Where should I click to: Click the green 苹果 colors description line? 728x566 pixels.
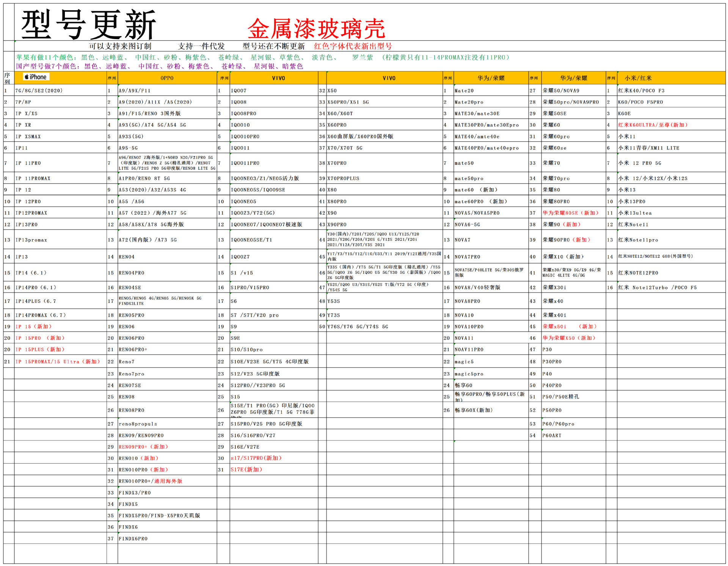[262, 57]
